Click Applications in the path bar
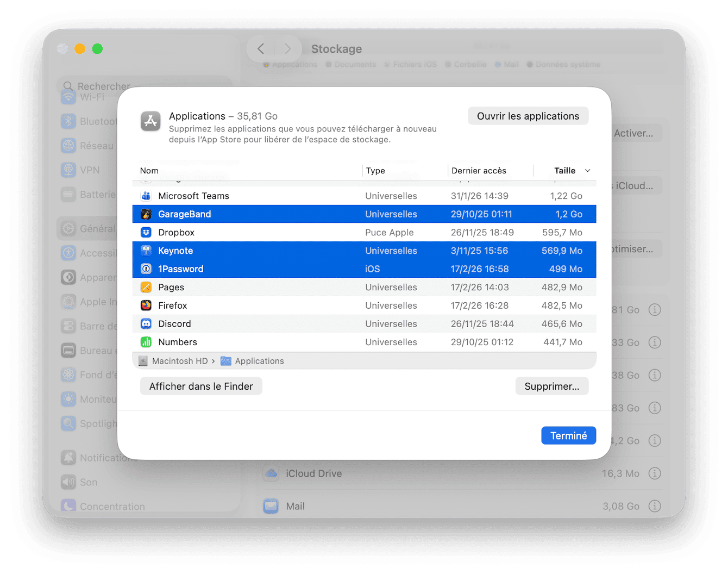This screenshot has height=574, width=728. (x=259, y=361)
